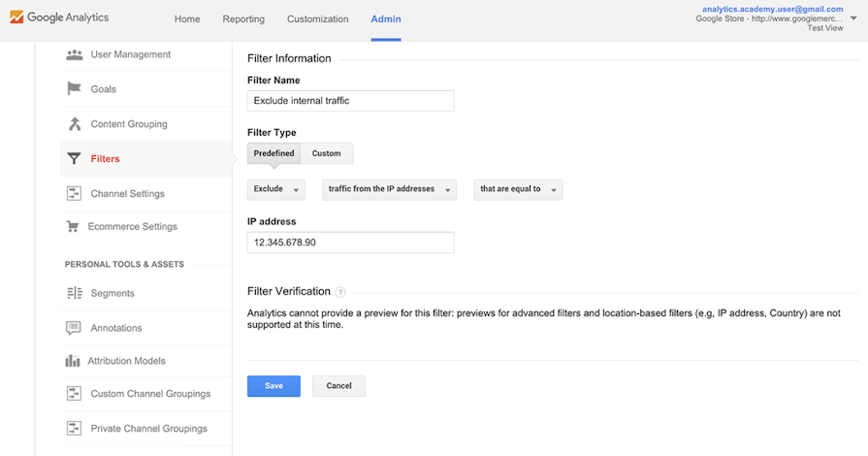
Task: Switch filter type to Custom
Action: (x=326, y=153)
